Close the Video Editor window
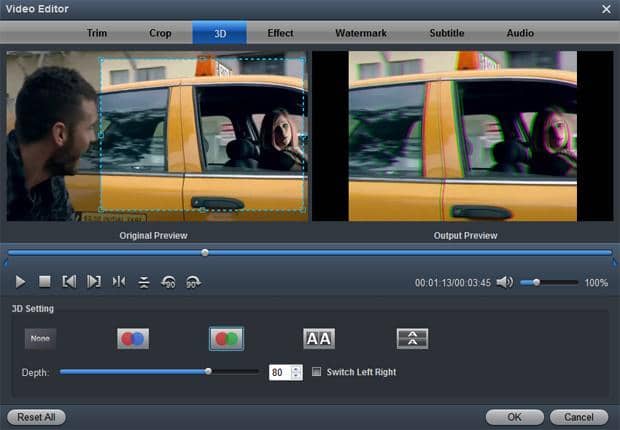The width and height of the screenshot is (620, 430). point(606,9)
